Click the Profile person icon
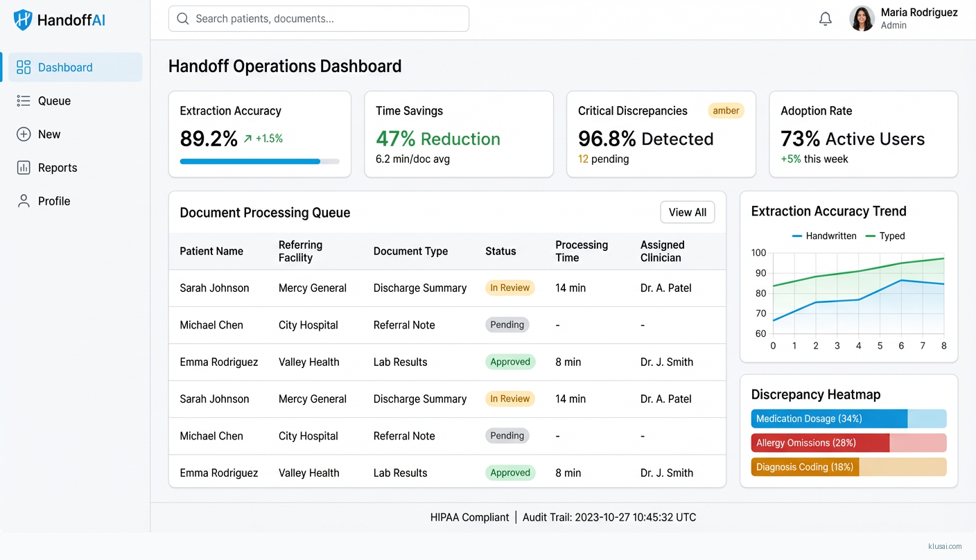The width and height of the screenshot is (976, 560). [x=24, y=201]
